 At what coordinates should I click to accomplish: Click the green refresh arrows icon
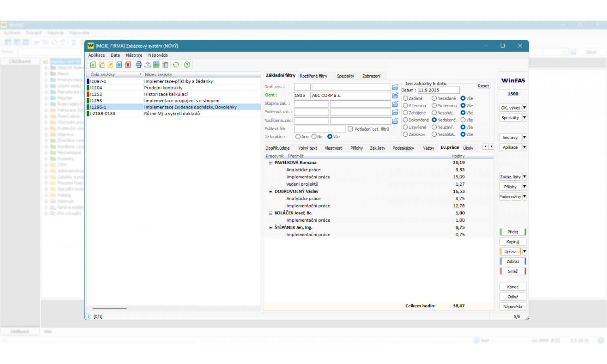coord(176,65)
